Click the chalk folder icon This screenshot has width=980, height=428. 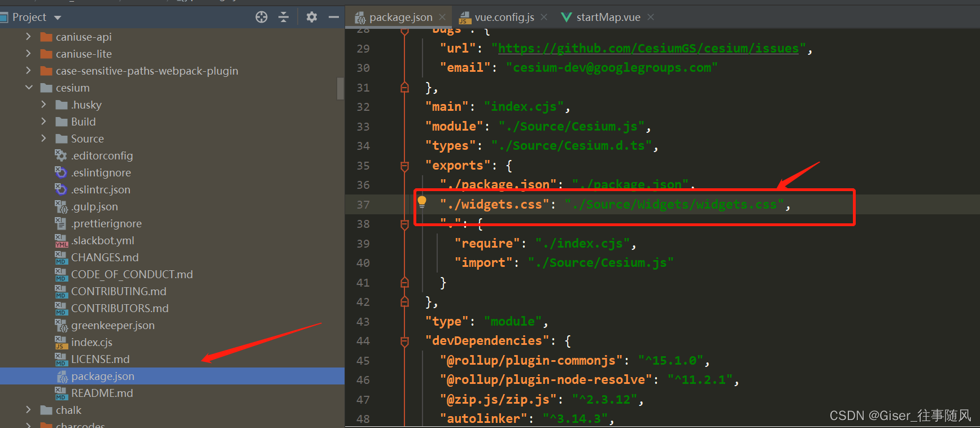[x=46, y=410]
